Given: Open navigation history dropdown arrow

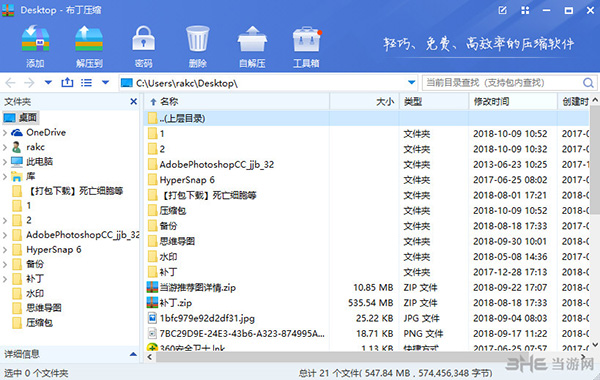Looking at the screenshot, I should point(48,82).
